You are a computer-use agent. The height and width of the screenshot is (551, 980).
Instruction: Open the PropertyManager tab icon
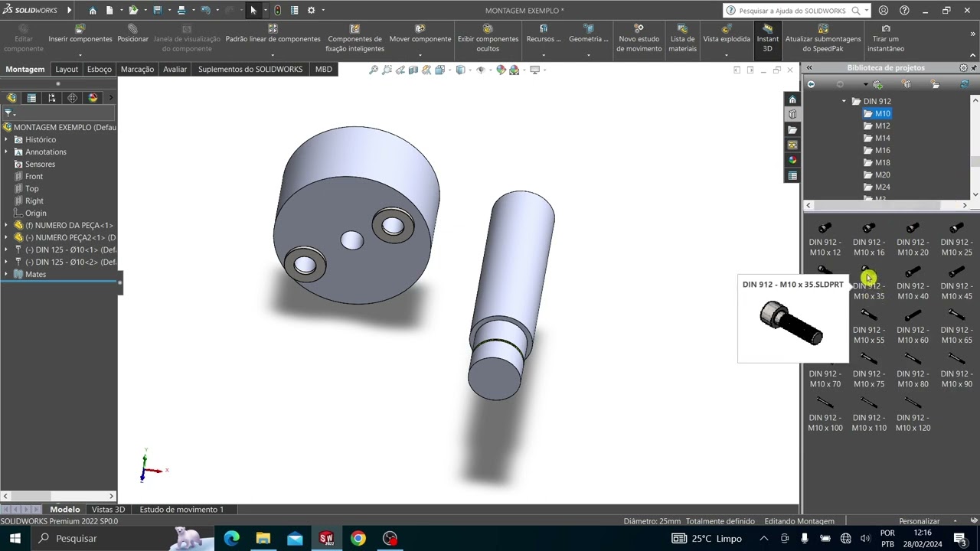31,98
